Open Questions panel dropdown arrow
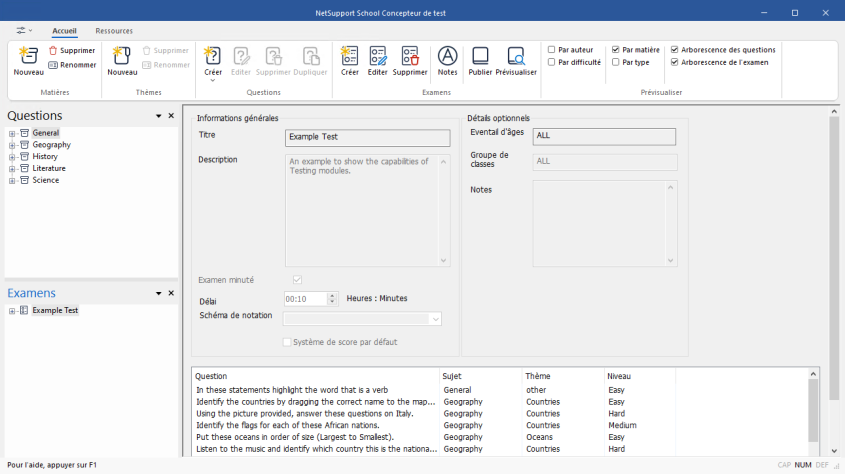 (158, 116)
